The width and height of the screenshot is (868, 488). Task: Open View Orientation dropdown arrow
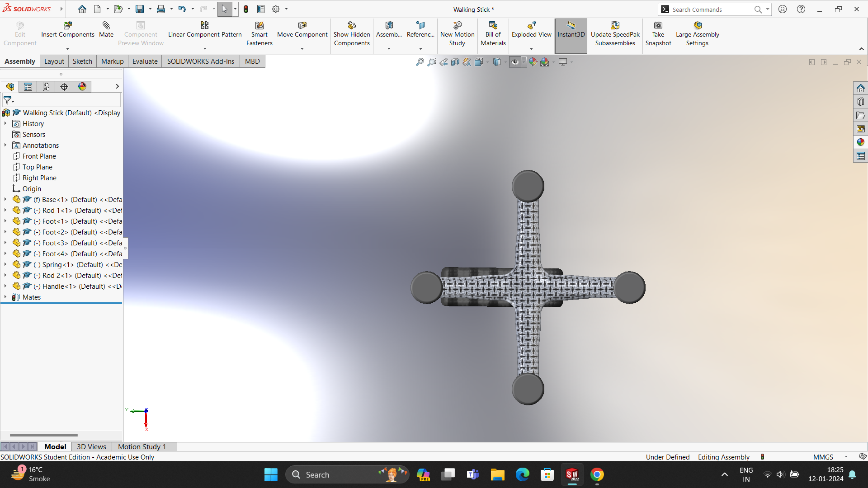pyautogui.click(x=487, y=62)
